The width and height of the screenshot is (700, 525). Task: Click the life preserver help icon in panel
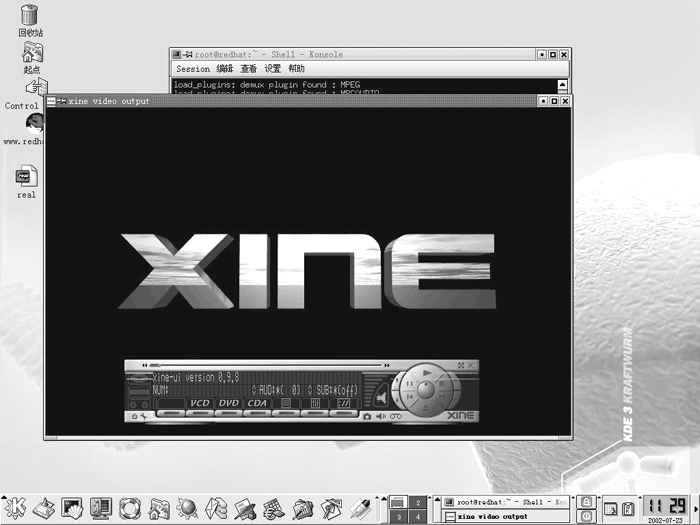(128, 508)
